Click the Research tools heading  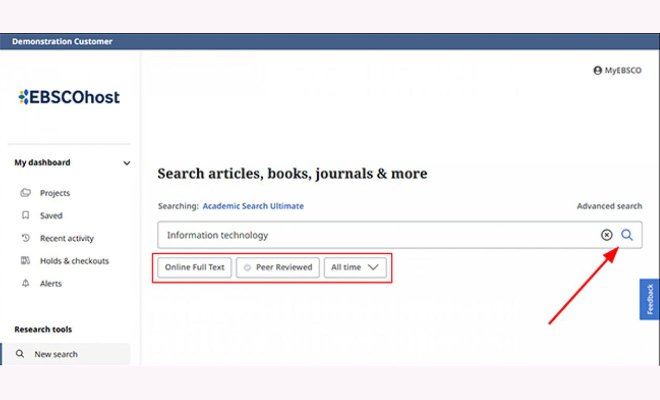43,329
